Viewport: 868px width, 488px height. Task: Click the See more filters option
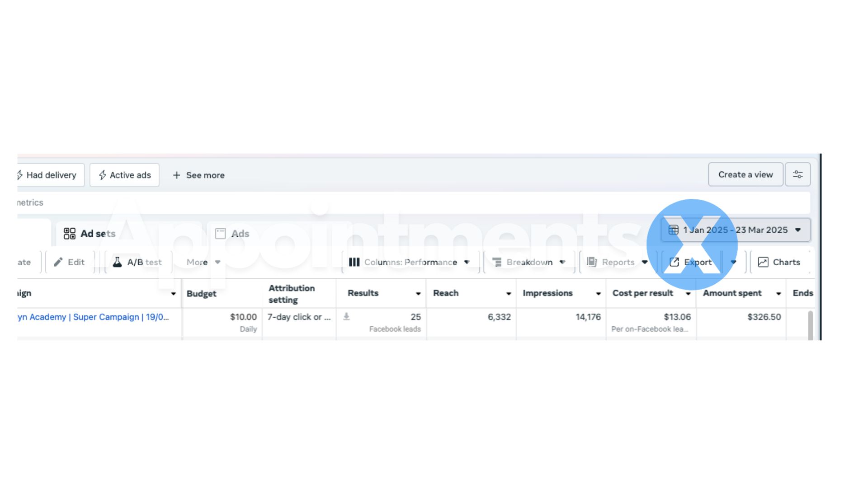(x=198, y=175)
